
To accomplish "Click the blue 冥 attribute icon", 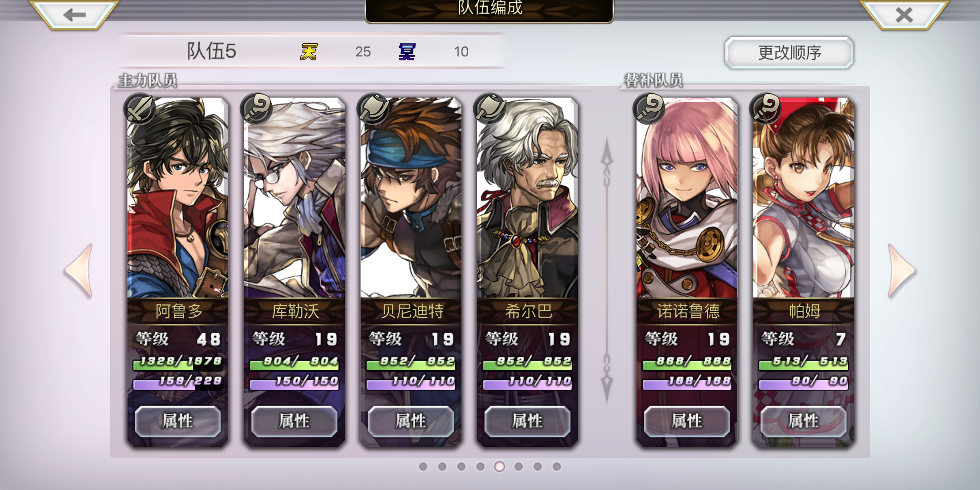I will click(x=407, y=51).
